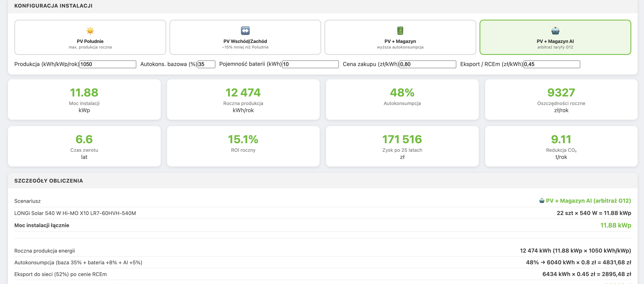Focus the Produkcja kWh/kWp/rok input field

point(108,64)
